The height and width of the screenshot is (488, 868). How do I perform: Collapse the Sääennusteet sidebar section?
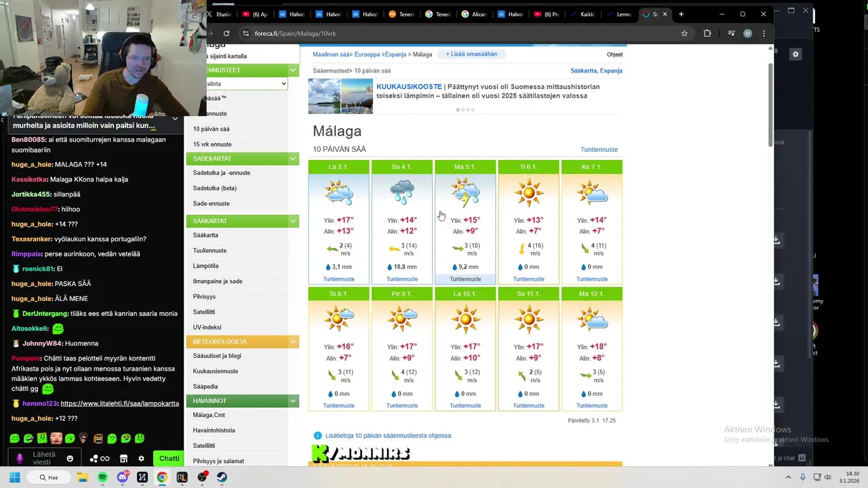[293, 70]
